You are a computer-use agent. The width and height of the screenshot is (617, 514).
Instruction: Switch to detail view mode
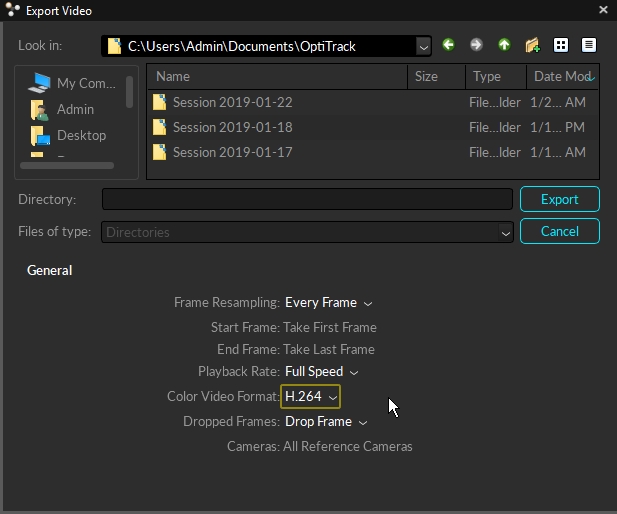[x=588, y=46]
